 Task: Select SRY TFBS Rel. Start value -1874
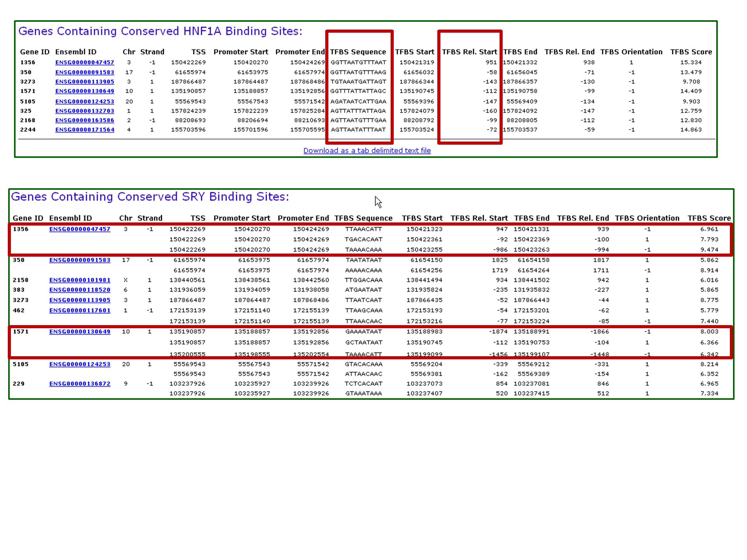498,332
